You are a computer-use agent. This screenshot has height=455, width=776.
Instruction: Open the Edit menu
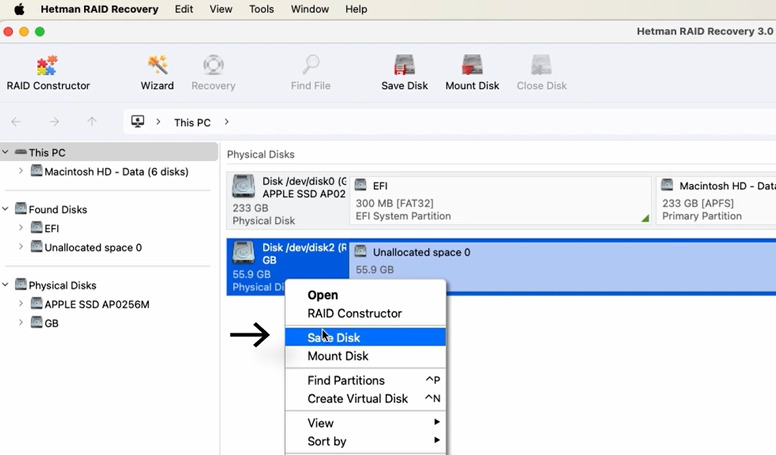184,9
